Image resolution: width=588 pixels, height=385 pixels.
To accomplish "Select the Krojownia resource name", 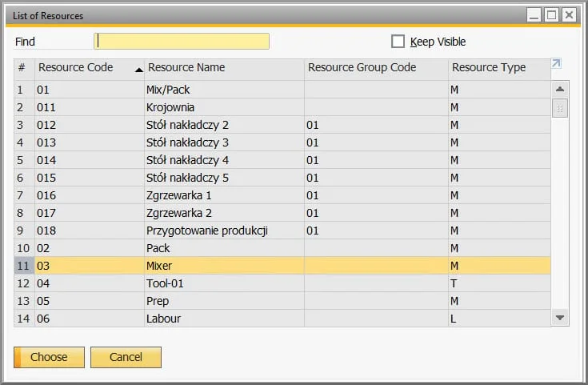I will pyautogui.click(x=170, y=107).
